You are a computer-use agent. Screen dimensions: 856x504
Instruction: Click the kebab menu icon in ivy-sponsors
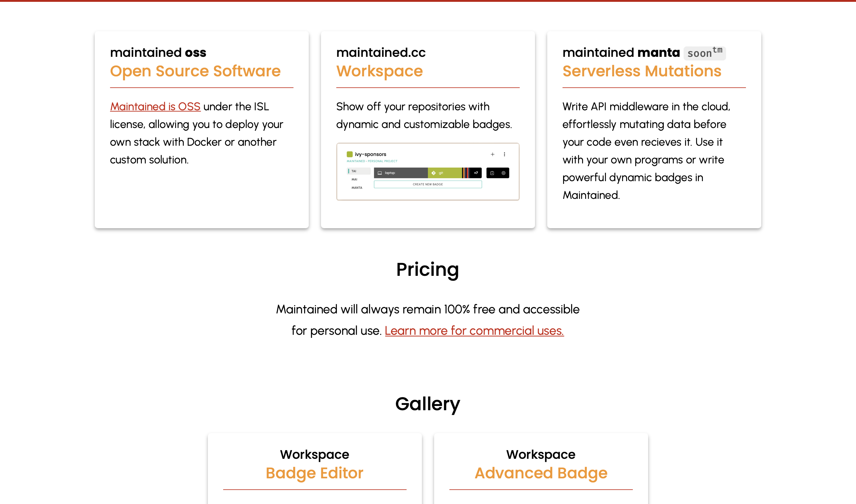coord(505,154)
